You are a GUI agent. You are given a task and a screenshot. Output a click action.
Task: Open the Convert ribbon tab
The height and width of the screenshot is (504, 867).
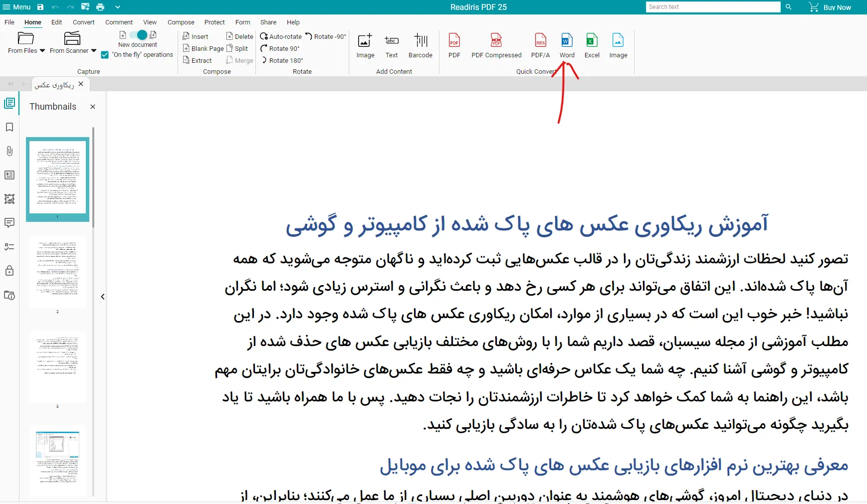tap(83, 22)
